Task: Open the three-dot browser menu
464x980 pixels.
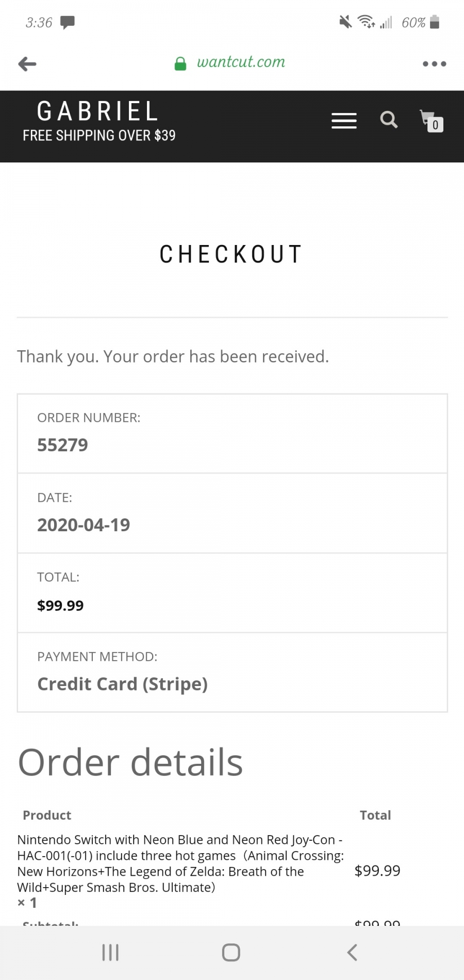Action: pos(434,64)
